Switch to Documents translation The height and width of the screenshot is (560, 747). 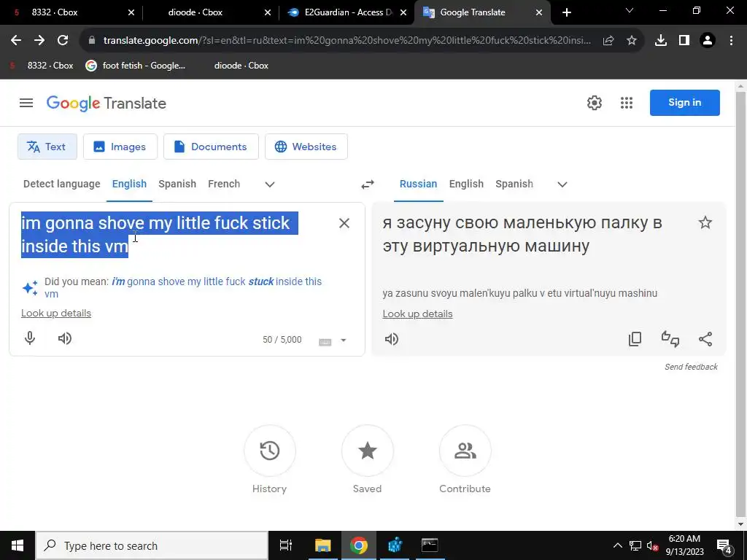(x=211, y=147)
